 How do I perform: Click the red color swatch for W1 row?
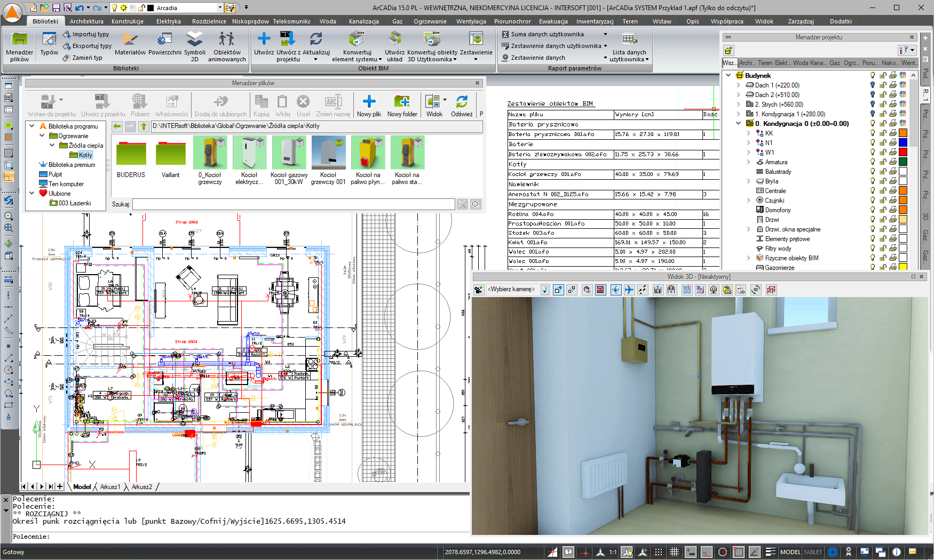pos(903,153)
